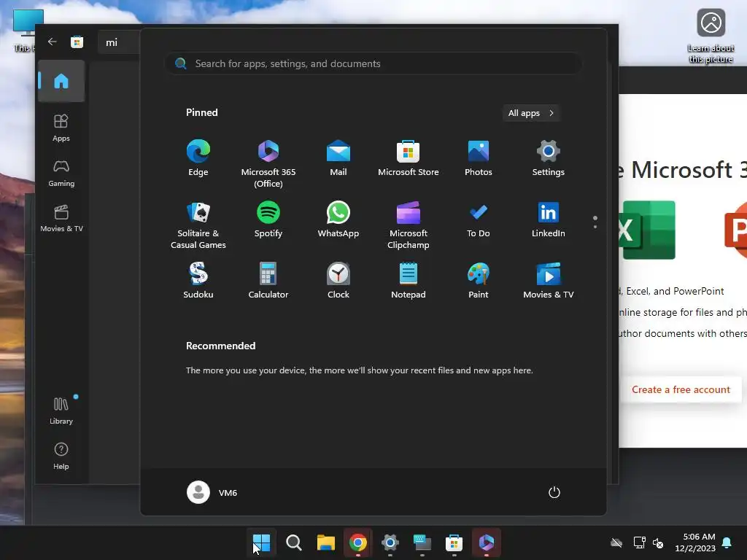747x560 pixels.
Task: Launch the To Do app
Action: pyautogui.click(x=479, y=219)
